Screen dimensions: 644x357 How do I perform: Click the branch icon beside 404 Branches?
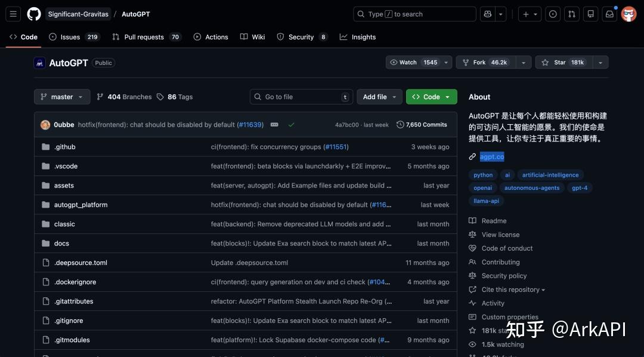click(100, 97)
